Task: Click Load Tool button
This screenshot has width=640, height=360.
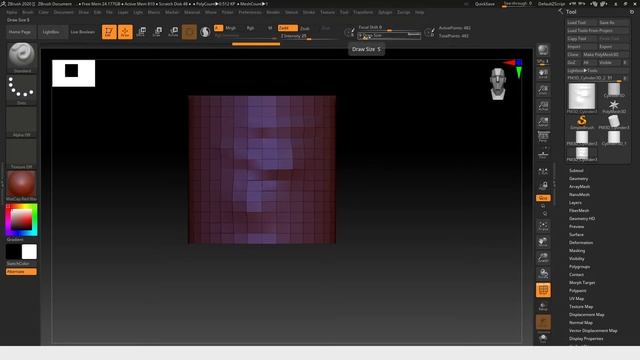Action: (x=581, y=23)
